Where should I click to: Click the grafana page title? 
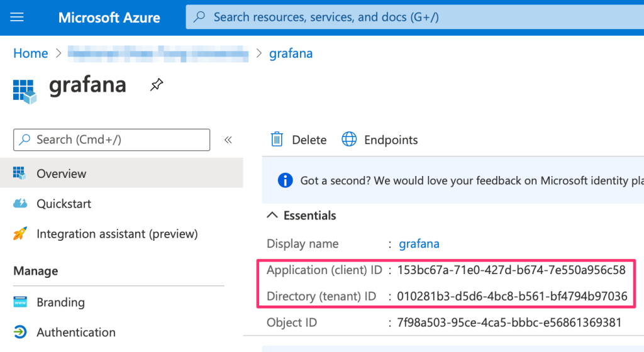[87, 85]
